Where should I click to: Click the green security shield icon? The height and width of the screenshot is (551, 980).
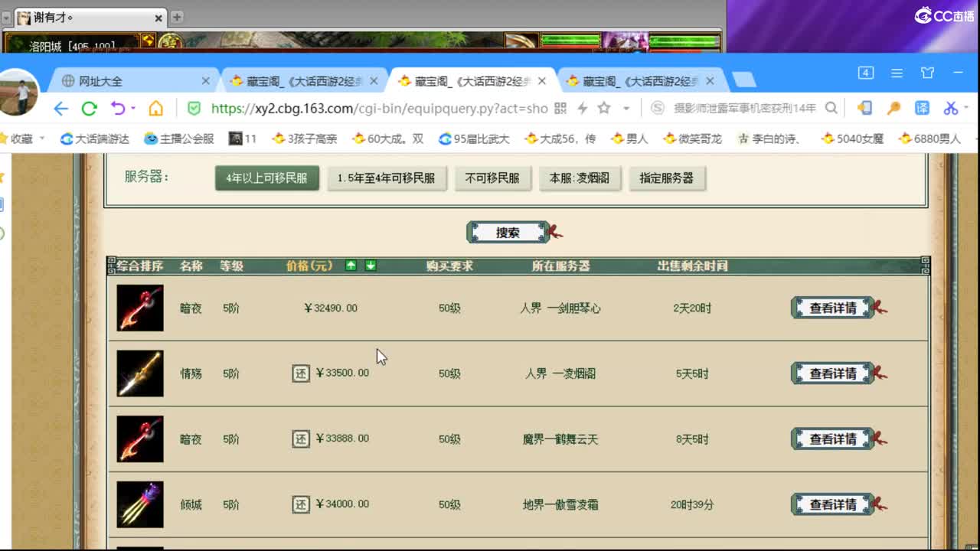pos(194,109)
